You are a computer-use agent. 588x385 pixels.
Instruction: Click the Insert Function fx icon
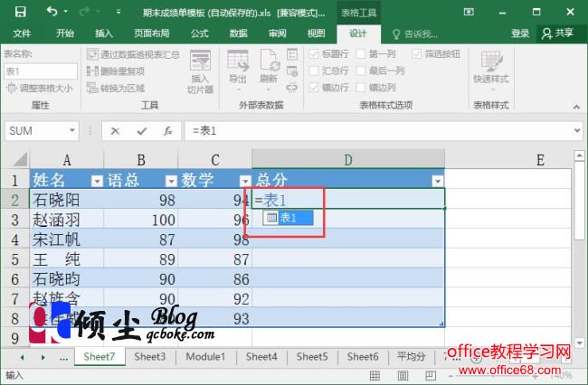[168, 131]
